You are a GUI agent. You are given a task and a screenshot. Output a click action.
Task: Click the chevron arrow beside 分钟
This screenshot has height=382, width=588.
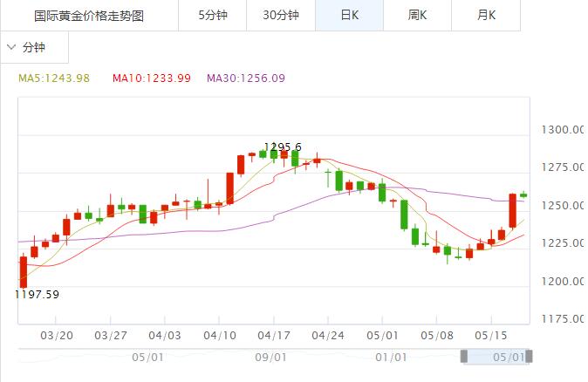[x=11, y=47]
